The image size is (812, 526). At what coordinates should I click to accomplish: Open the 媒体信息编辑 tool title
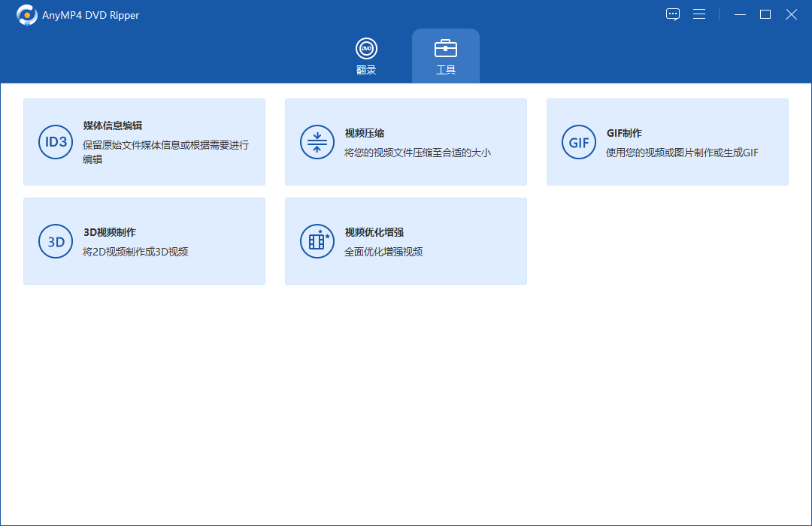point(113,125)
